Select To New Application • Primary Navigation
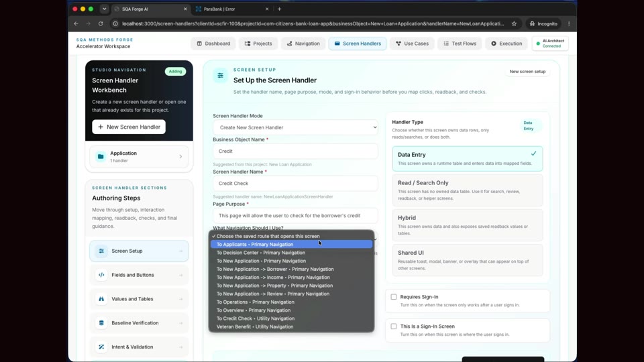The width and height of the screenshot is (644, 362). (291, 261)
